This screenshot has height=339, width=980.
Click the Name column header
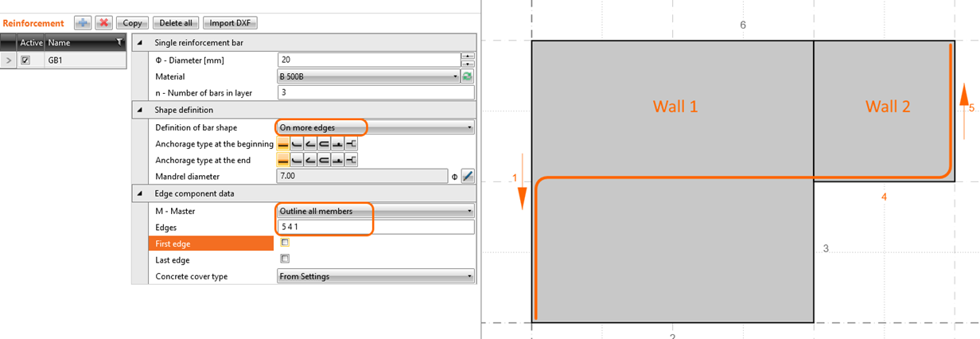click(x=84, y=42)
